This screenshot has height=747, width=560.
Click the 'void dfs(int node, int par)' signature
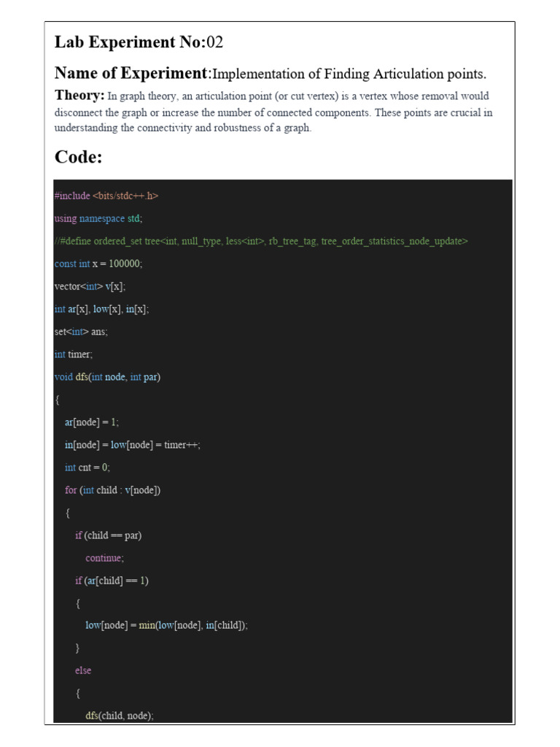click(x=107, y=376)
